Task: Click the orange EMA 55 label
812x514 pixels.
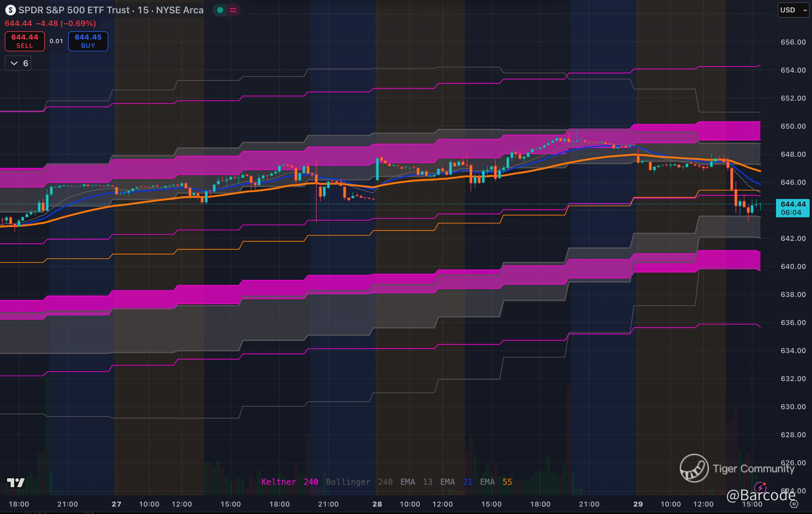Action: click(496, 482)
